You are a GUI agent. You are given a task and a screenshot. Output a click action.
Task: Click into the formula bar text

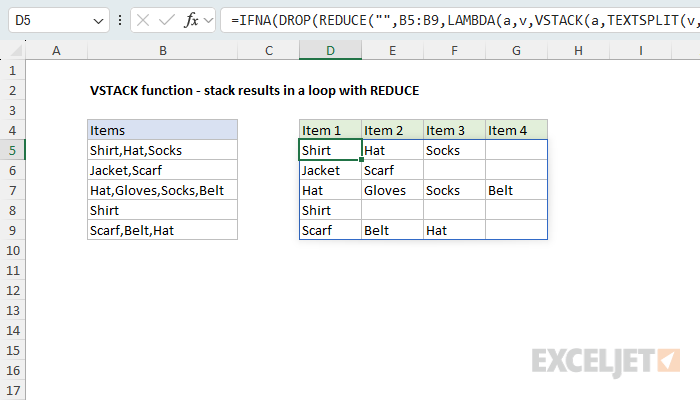[461, 20]
